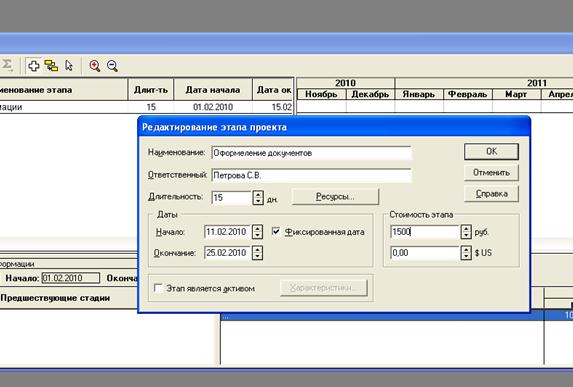Click the $ US cost field

pyautogui.click(x=425, y=253)
